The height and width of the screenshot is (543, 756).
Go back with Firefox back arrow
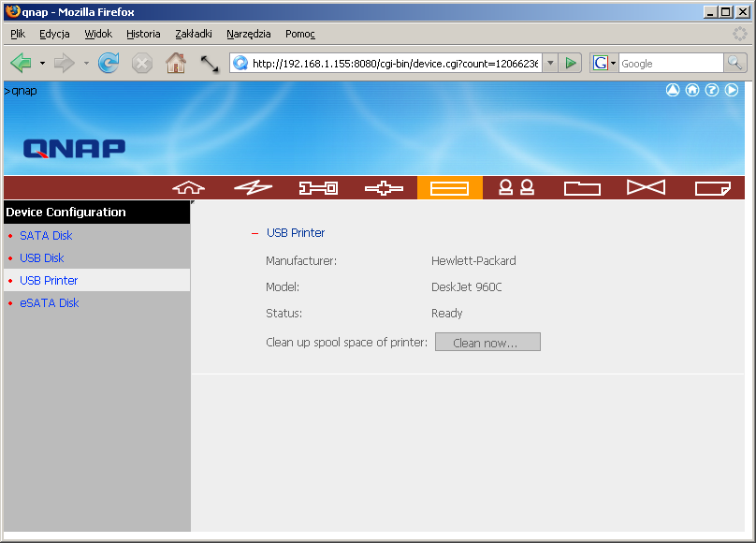pos(21,63)
